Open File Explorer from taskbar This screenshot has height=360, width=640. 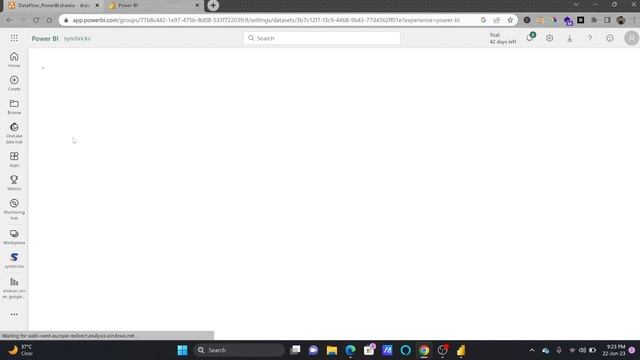point(332,350)
